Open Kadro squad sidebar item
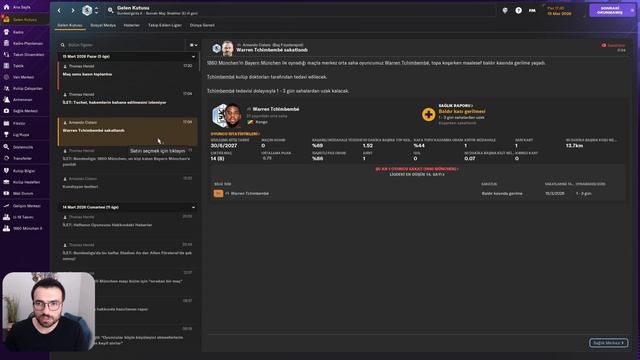 coord(18,32)
